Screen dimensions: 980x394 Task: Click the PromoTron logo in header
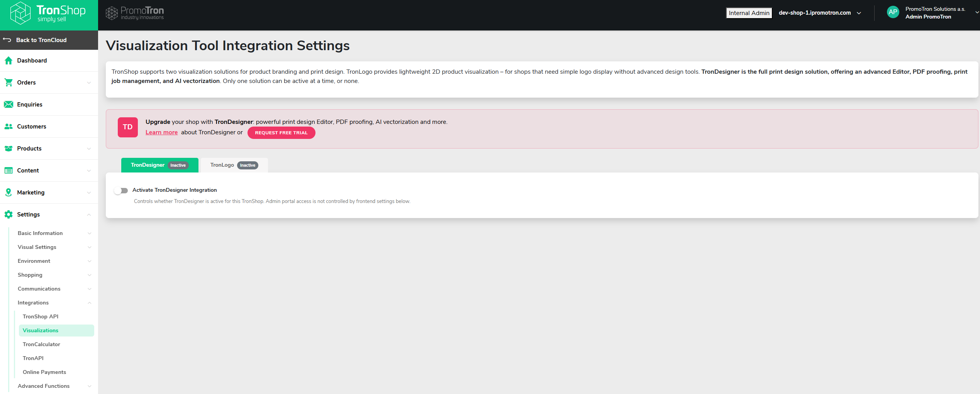(x=135, y=13)
